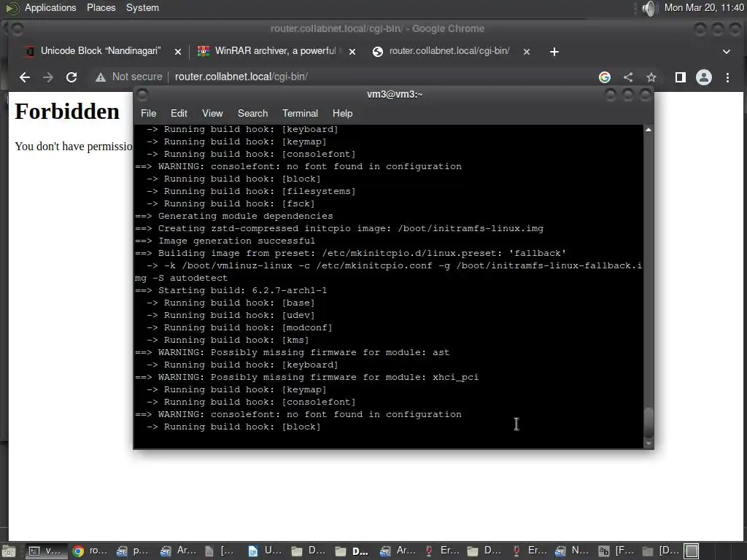Switch to Unicode Block Nandinagari tab

click(x=101, y=51)
